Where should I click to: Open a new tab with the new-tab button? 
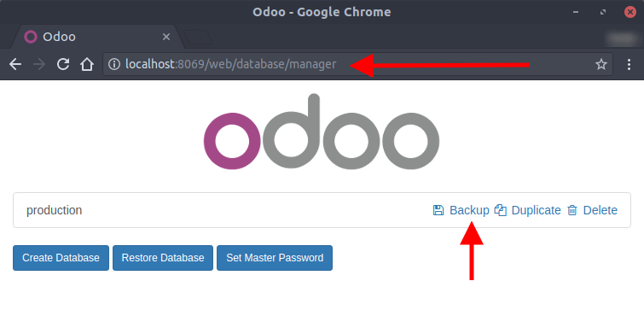tap(199, 38)
